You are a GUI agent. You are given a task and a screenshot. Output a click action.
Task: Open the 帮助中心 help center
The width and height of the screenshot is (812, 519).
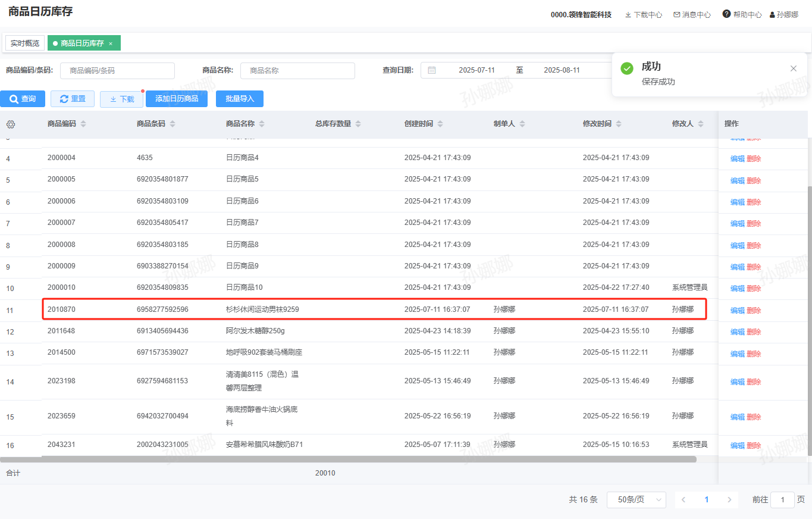pos(742,15)
